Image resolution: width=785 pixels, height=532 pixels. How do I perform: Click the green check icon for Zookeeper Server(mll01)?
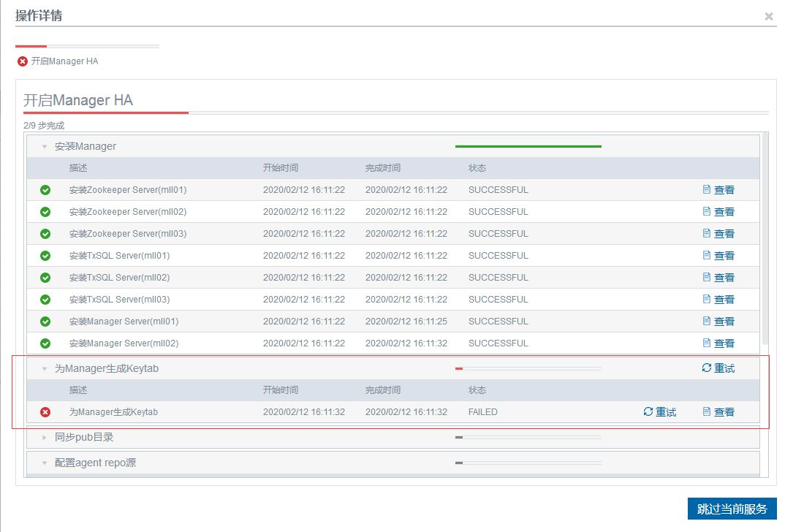45,190
